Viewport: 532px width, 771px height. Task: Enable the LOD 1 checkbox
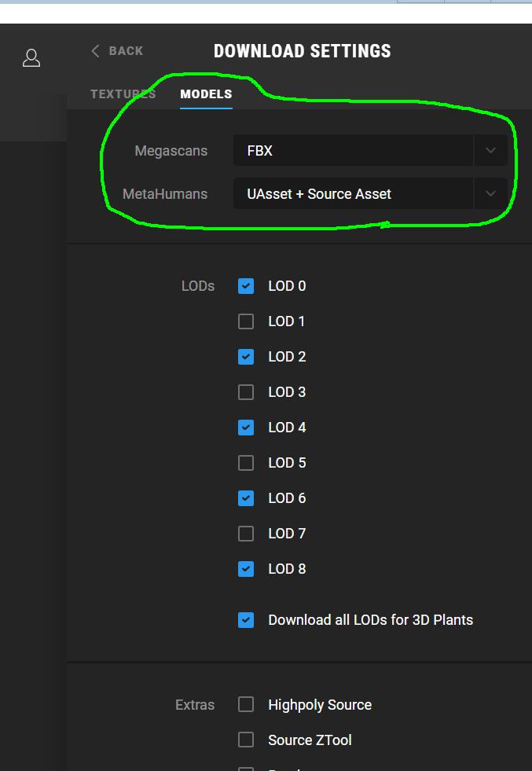[x=246, y=321]
